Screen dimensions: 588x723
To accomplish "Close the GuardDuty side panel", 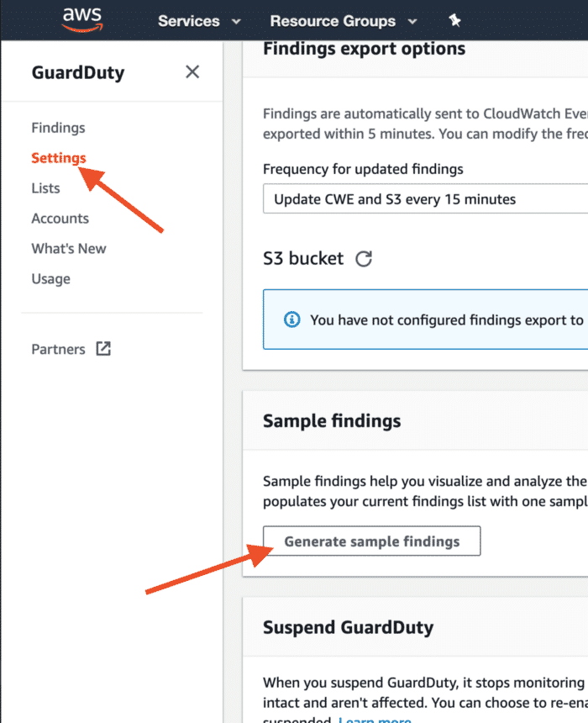I will [192, 71].
